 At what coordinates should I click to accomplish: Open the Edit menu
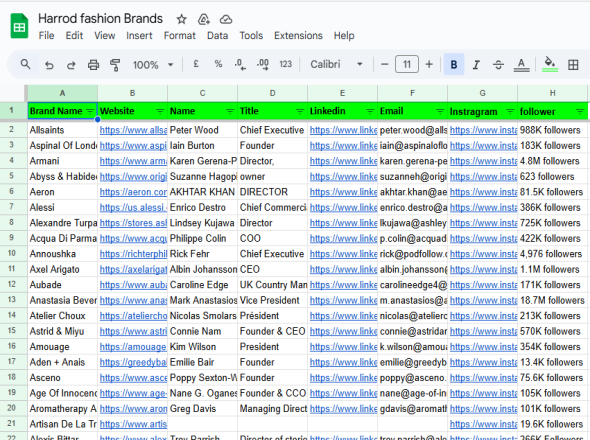tap(74, 35)
